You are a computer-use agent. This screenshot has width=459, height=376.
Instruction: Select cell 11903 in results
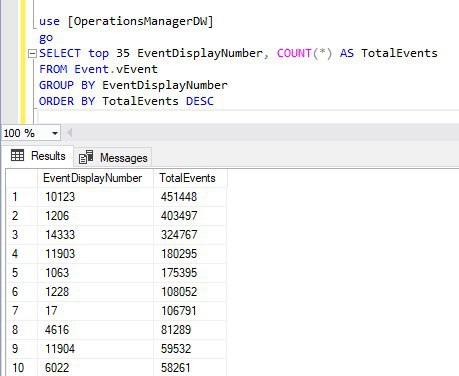click(x=96, y=254)
